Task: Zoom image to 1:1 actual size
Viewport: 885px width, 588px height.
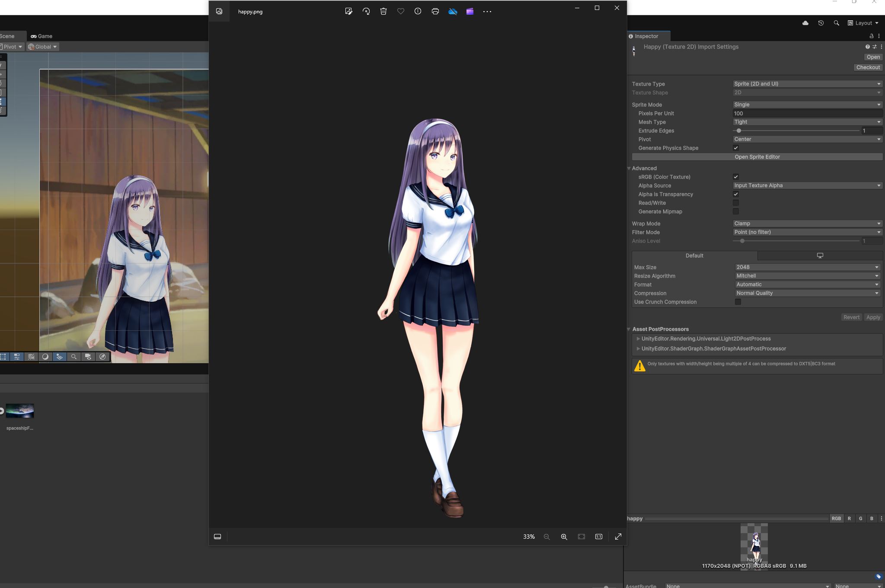Action: click(x=598, y=536)
